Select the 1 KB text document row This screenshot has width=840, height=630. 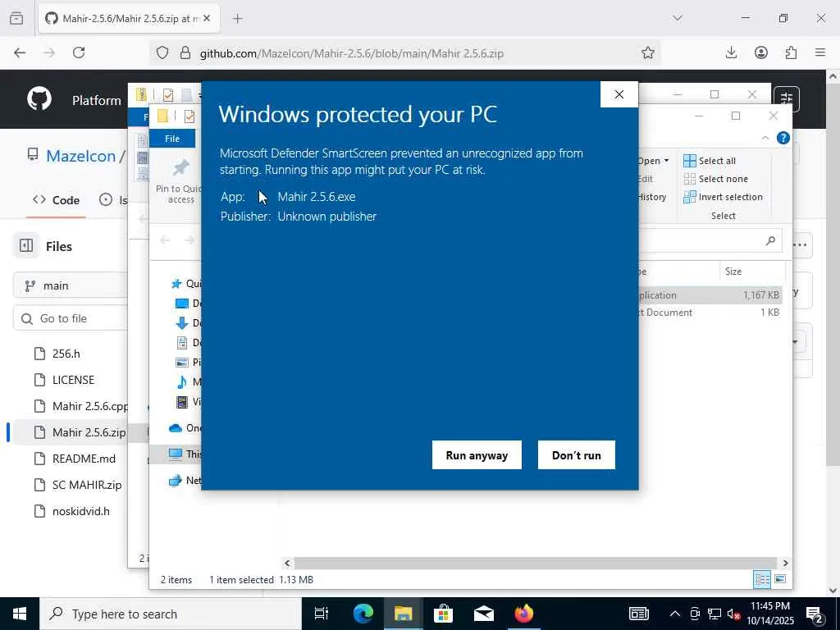710,313
